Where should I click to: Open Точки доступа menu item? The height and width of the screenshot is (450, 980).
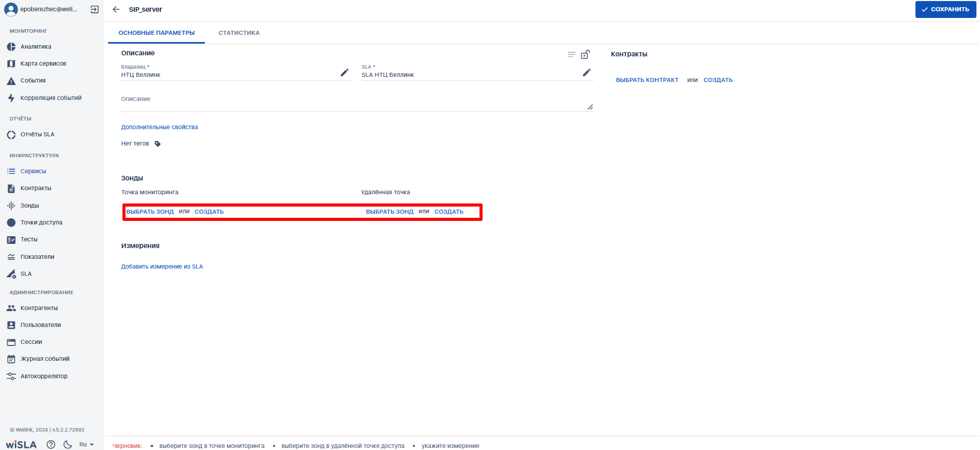click(41, 222)
